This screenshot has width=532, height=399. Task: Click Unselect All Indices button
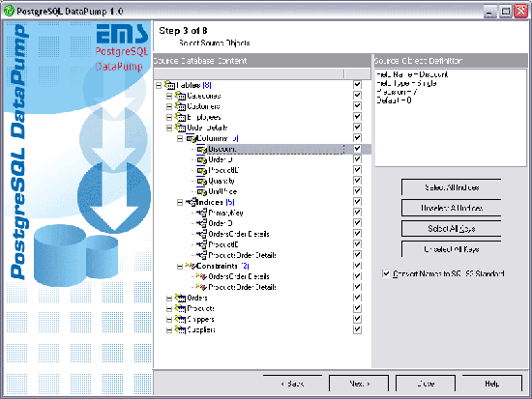[x=452, y=208]
